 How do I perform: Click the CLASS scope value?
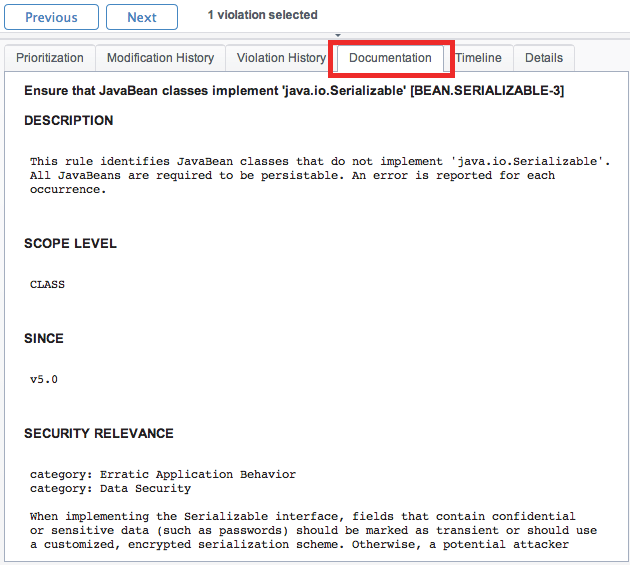[x=47, y=285]
